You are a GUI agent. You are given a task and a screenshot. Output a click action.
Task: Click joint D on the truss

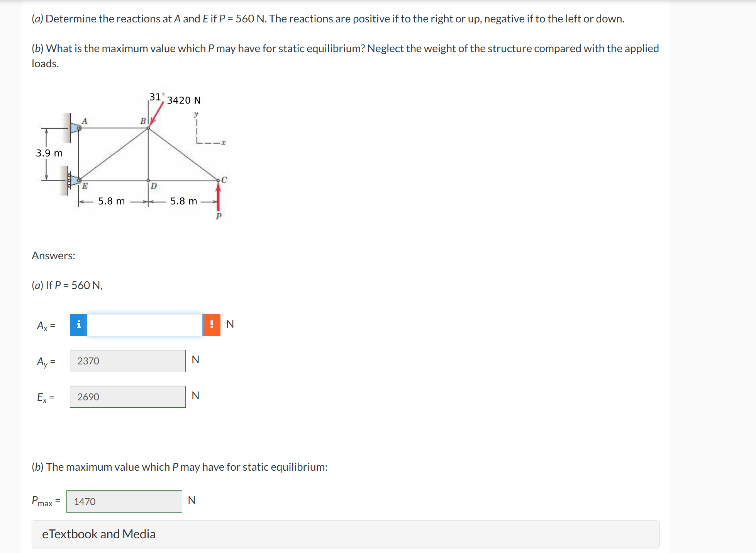tap(149, 180)
